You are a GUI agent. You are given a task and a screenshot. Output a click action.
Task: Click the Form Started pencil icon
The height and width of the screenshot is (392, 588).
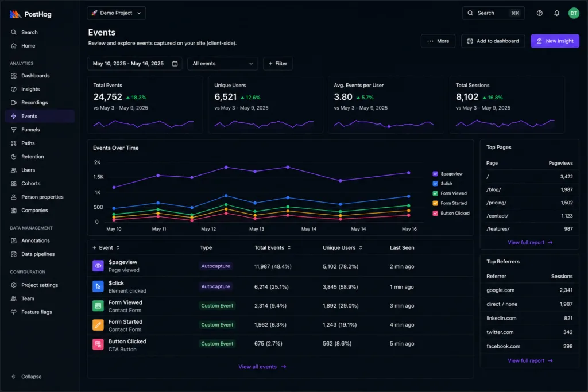[x=98, y=325]
